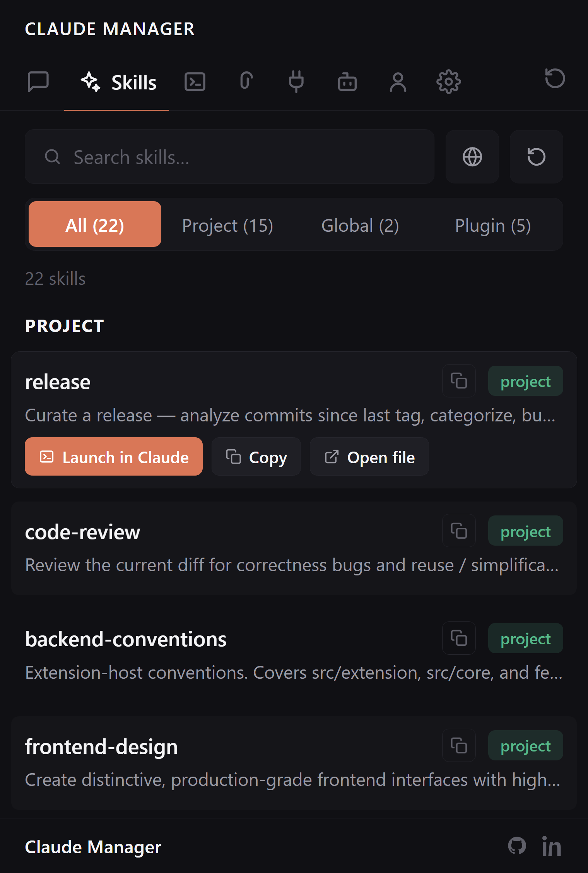Click the CLAUDE MANAGER panel title
This screenshot has height=873, width=588.
[110, 29]
